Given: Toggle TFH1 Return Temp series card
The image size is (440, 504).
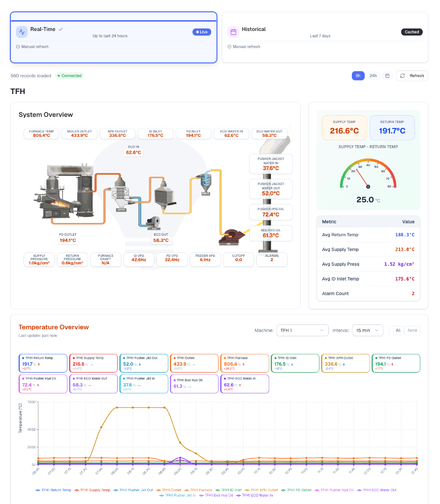Looking at the screenshot, I should pos(43,363).
